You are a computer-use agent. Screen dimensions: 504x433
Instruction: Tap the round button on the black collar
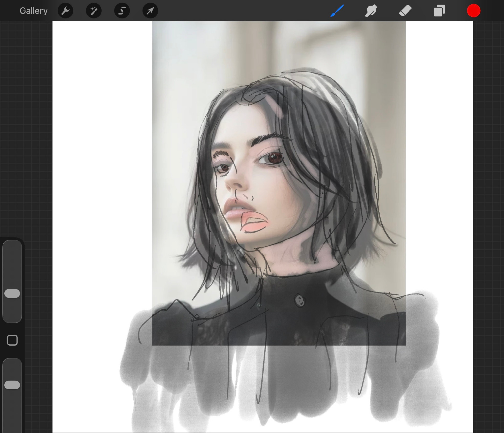[x=299, y=300]
